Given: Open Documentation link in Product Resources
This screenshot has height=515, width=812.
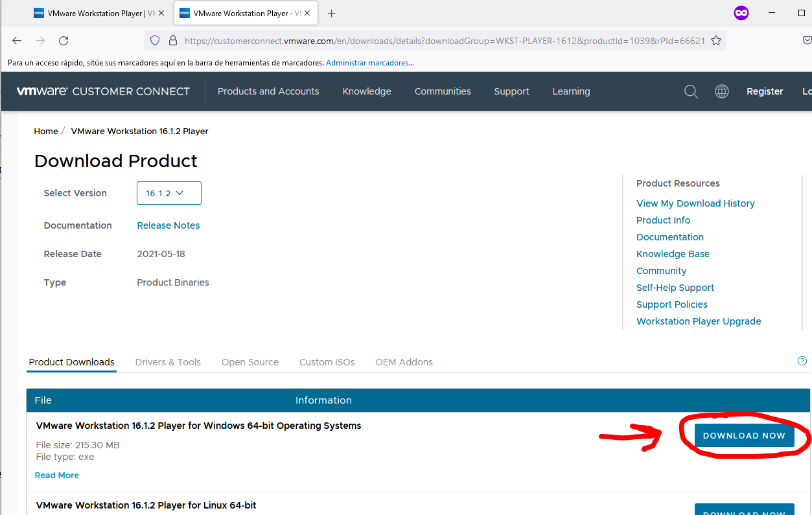Looking at the screenshot, I should click(x=670, y=237).
